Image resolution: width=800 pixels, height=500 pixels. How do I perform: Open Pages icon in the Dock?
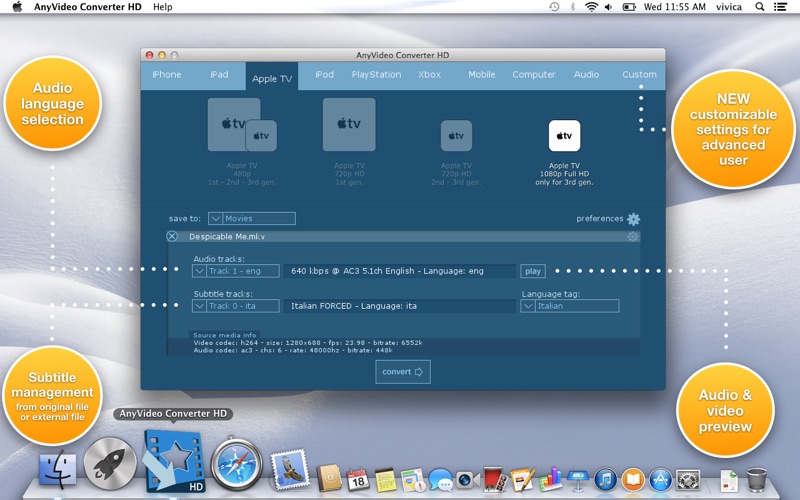pos(522,479)
